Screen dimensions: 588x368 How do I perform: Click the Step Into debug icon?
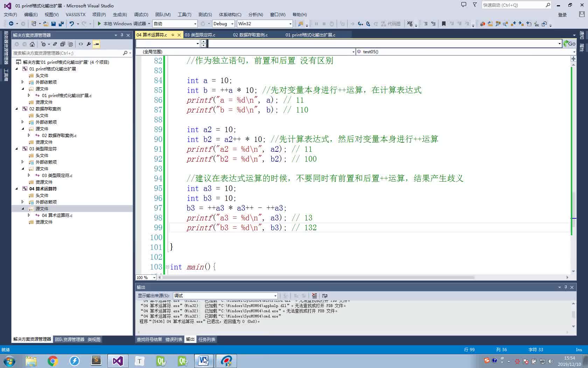coord(360,23)
